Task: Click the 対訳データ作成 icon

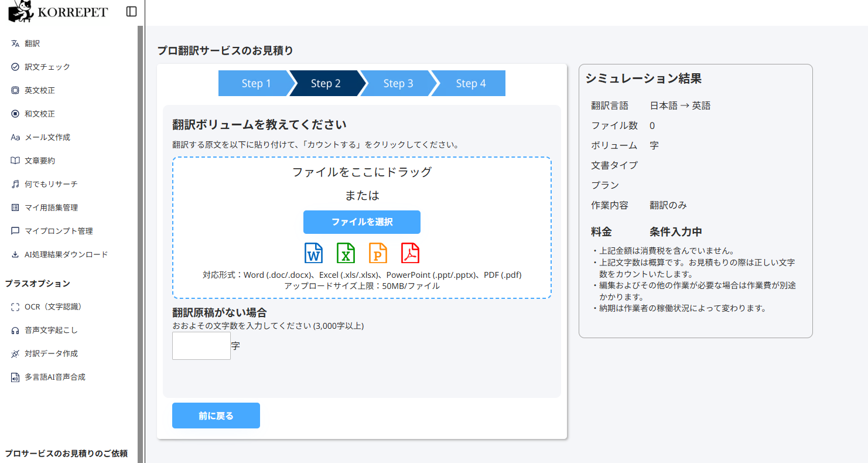Action: click(x=15, y=353)
